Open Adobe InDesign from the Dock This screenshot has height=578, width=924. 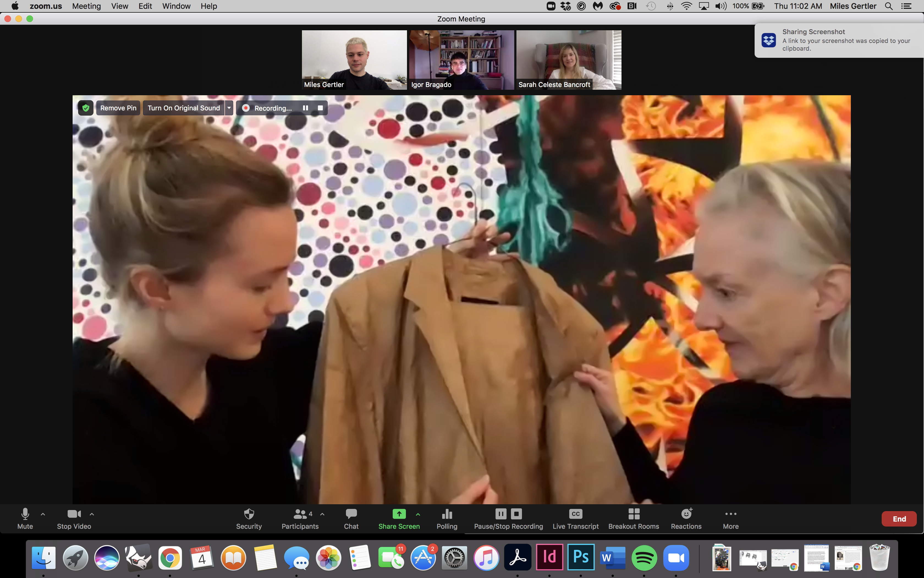click(x=549, y=557)
